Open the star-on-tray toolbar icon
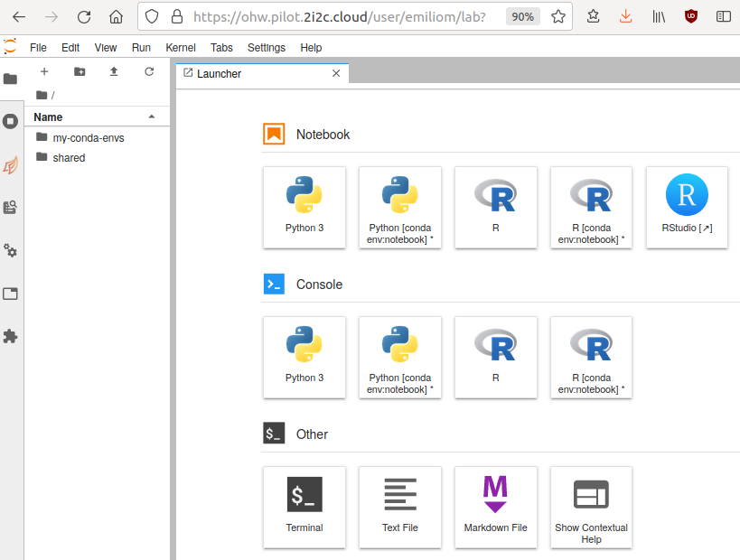This screenshot has width=740, height=560. click(x=594, y=17)
